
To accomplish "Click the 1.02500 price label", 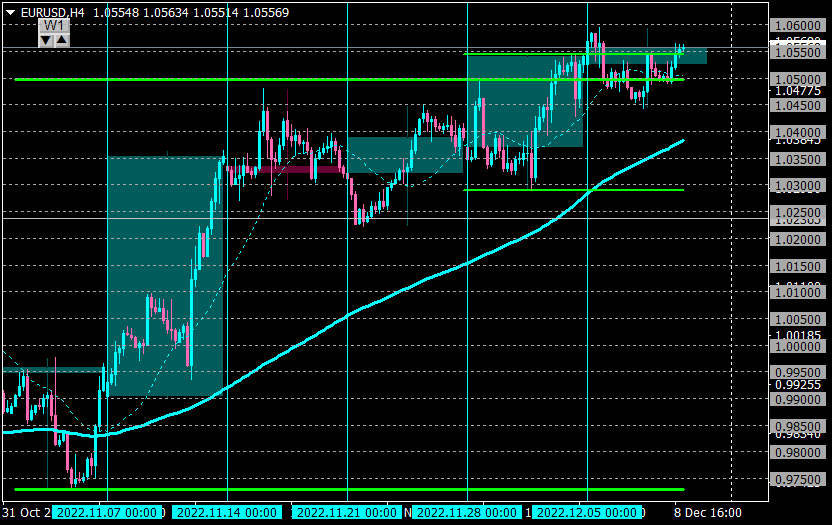I will 798,212.
